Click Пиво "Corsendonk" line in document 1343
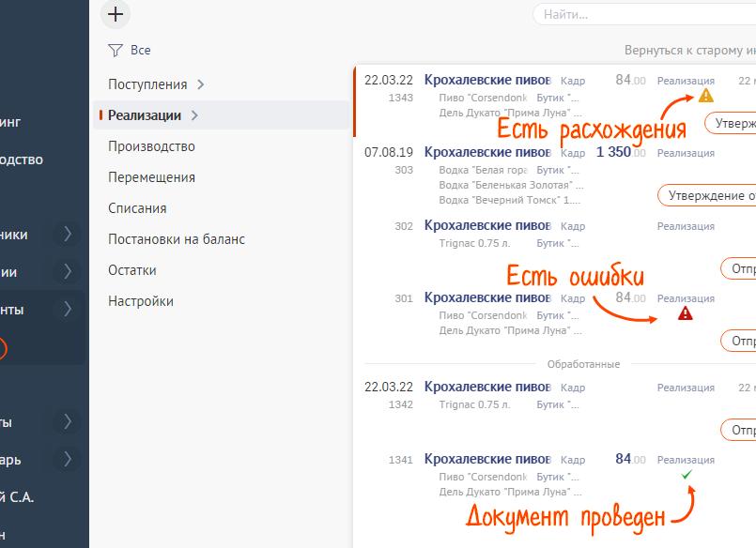The height and width of the screenshot is (548, 756). coord(483,98)
